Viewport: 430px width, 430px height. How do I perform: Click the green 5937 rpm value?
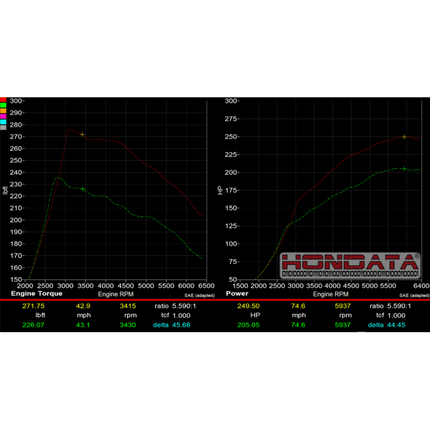[x=343, y=325]
